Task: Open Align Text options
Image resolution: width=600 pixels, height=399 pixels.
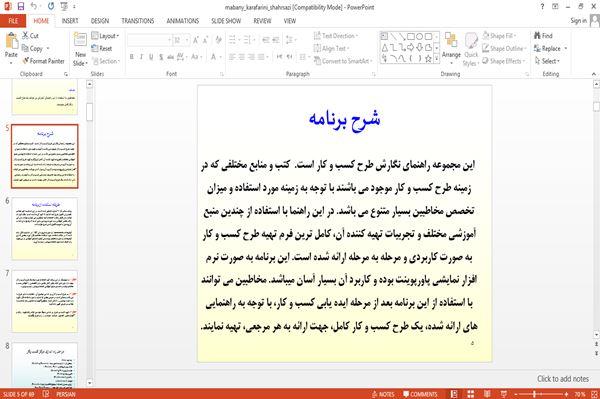Action: tap(331, 48)
